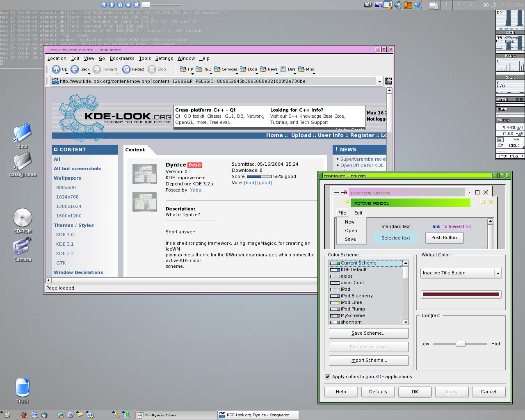Vote [good] for DynIce
Screen dimensions: 525x420
[x=265, y=183]
